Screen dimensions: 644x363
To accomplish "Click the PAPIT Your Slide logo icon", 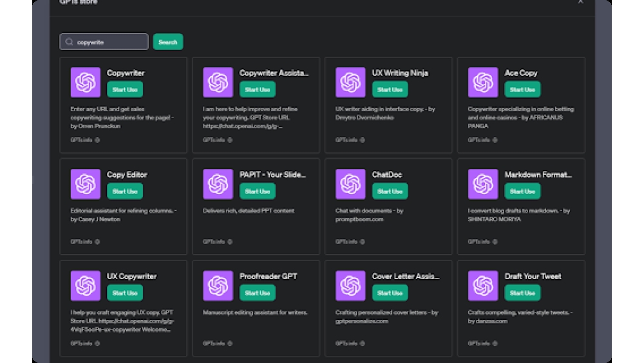I will click(x=218, y=184).
